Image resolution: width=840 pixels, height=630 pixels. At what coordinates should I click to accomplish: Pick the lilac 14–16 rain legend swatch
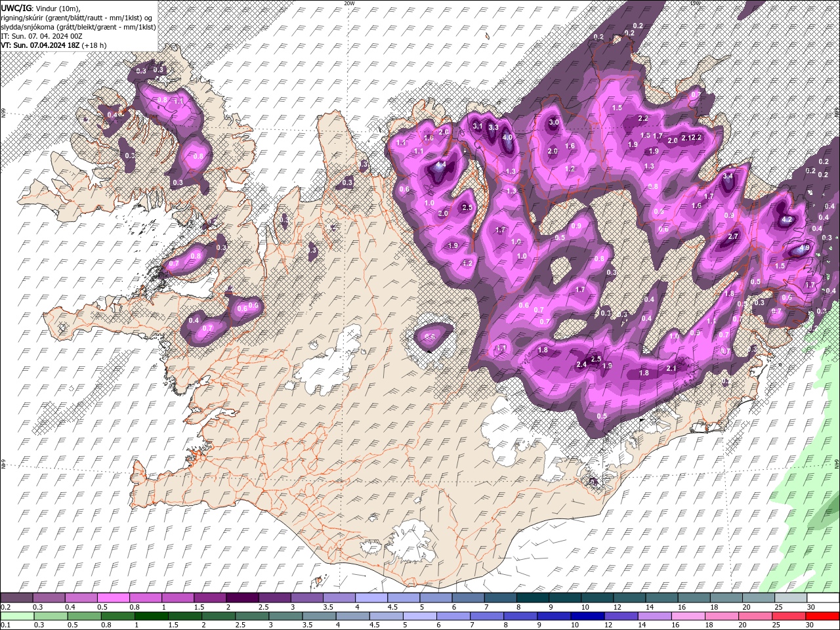pos(655,616)
